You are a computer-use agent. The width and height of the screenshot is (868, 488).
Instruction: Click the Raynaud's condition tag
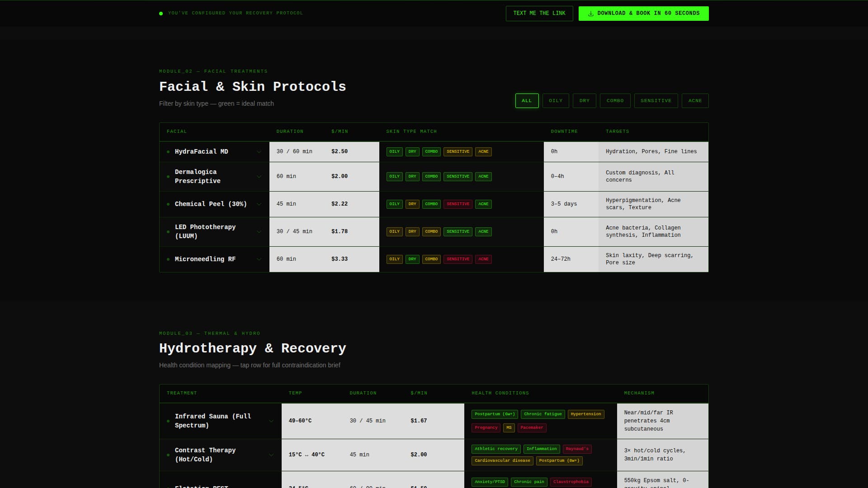(x=577, y=449)
